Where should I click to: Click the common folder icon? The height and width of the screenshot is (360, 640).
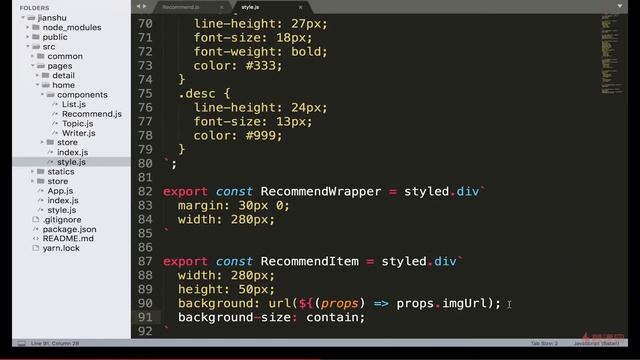pyautogui.click(x=41, y=56)
